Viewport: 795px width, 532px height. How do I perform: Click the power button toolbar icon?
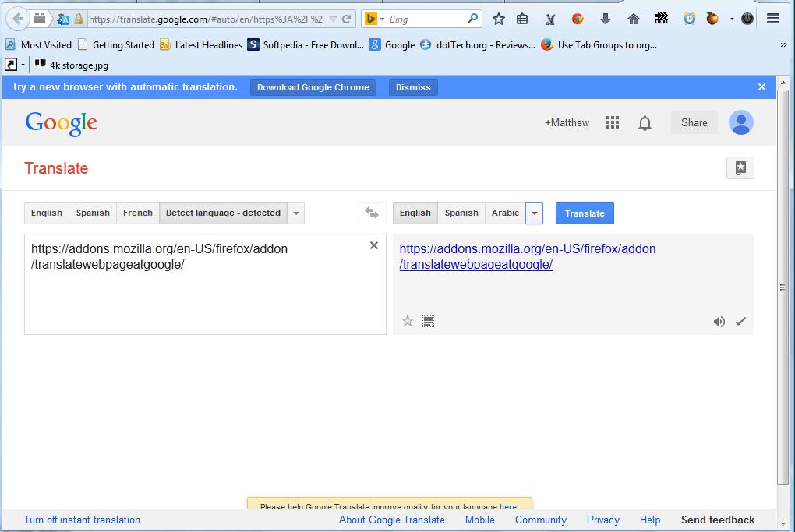click(747, 19)
